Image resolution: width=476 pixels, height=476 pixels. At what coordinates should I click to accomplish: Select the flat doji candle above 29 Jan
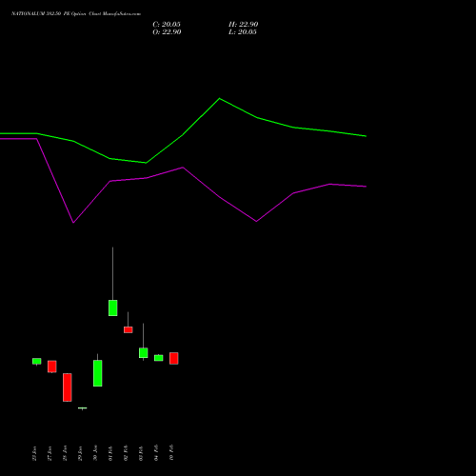coord(83,408)
